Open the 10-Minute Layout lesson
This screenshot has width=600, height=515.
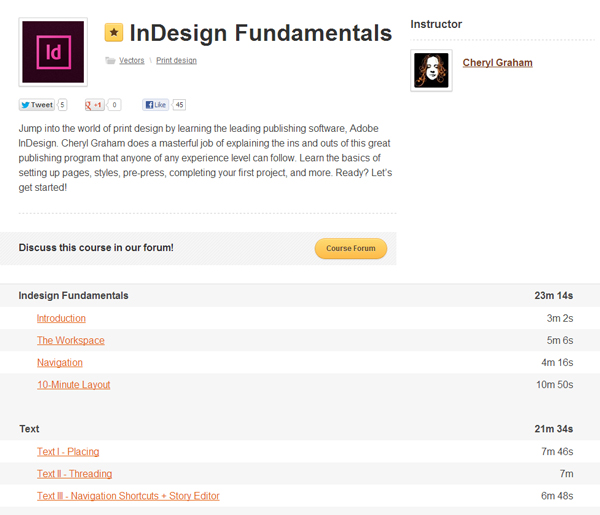[x=73, y=384]
